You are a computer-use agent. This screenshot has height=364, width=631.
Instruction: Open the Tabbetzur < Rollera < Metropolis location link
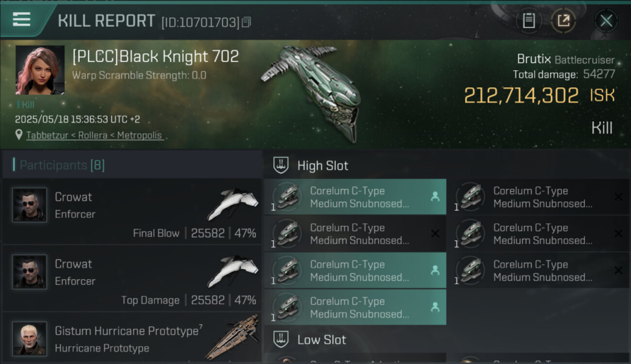pyautogui.click(x=94, y=135)
